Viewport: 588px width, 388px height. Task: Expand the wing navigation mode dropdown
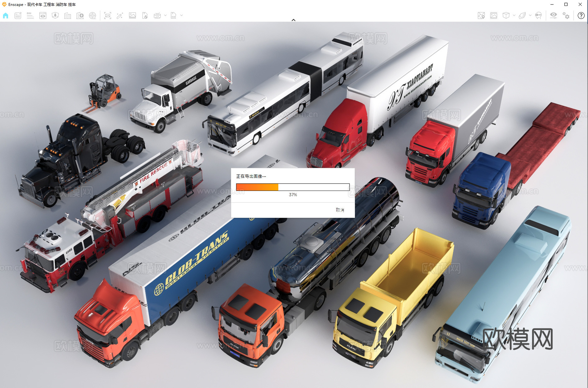click(530, 15)
